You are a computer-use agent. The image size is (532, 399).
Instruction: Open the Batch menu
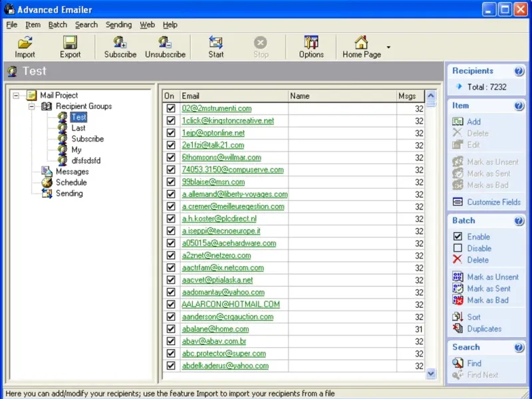[58, 25]
